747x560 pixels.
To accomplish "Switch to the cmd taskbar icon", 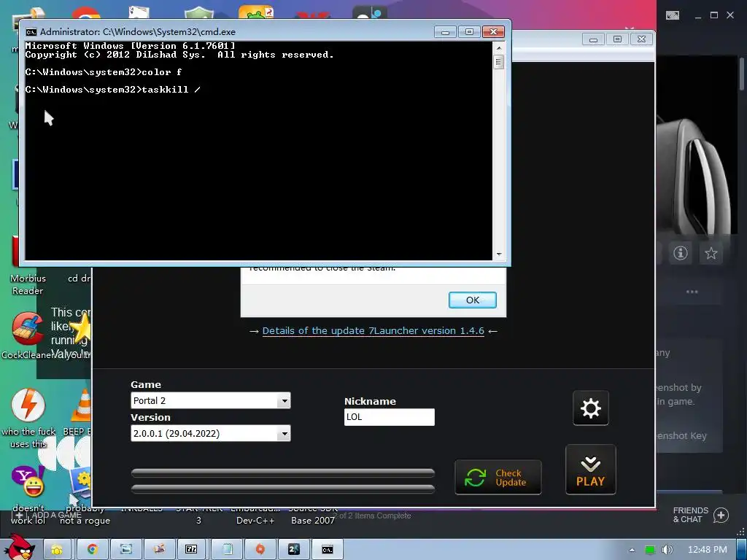I will click(x=327, y=550).
